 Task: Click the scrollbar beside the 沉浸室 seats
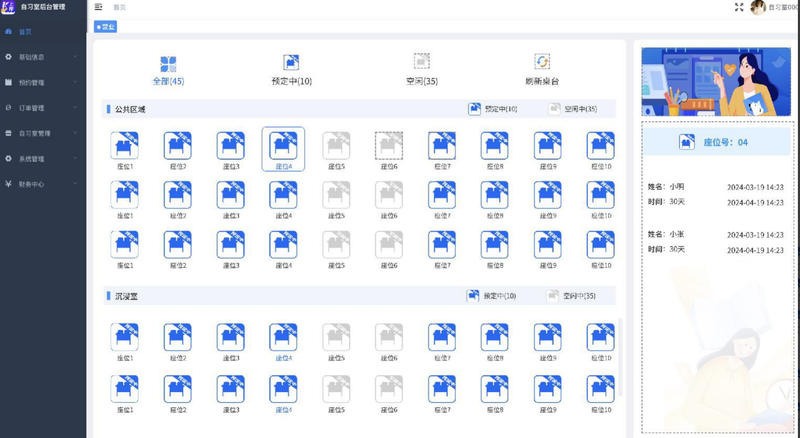click(620, 357)
